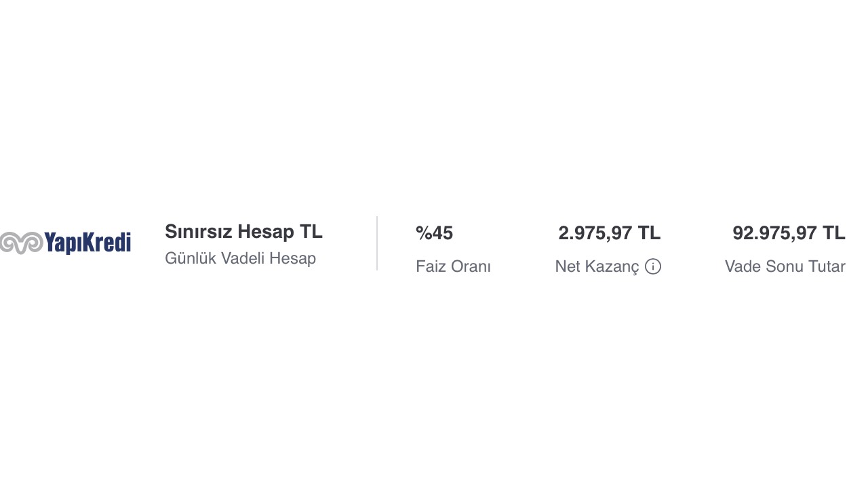Screen dimensions: 868x488
Task: Select the 92.975,97 TL maturity total
Action: tap(789, 233)
